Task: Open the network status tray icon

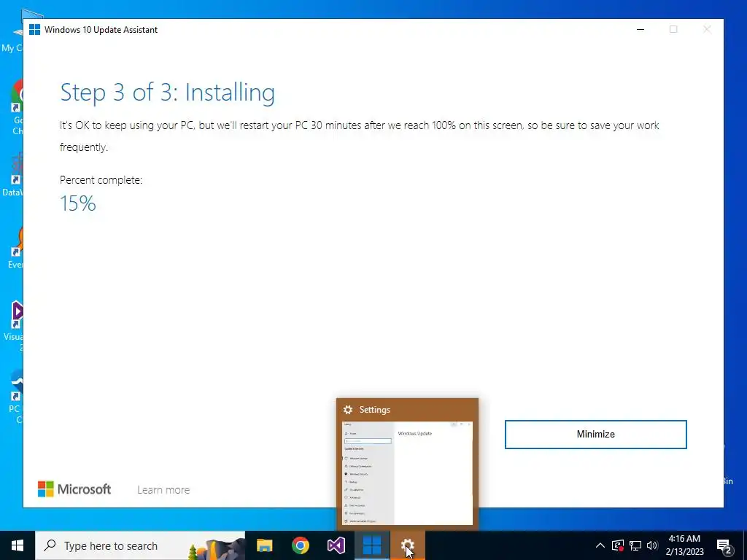Action: pos(635,545)
